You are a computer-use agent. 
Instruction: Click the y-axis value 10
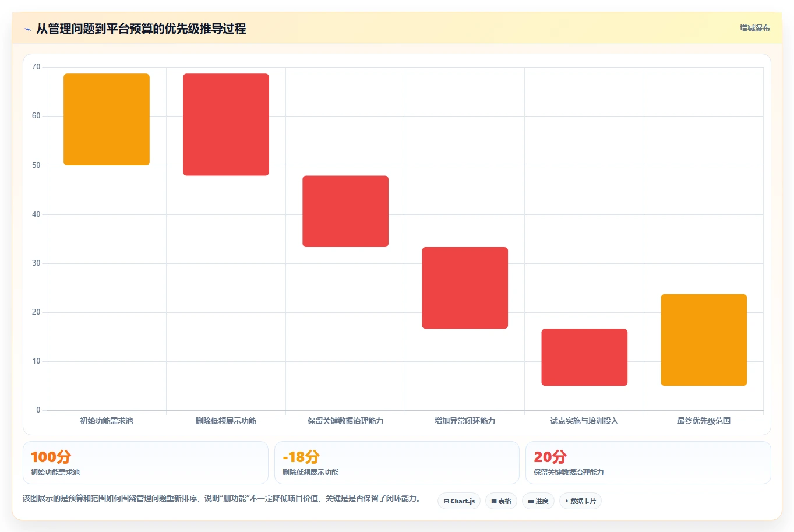[36, 361]
